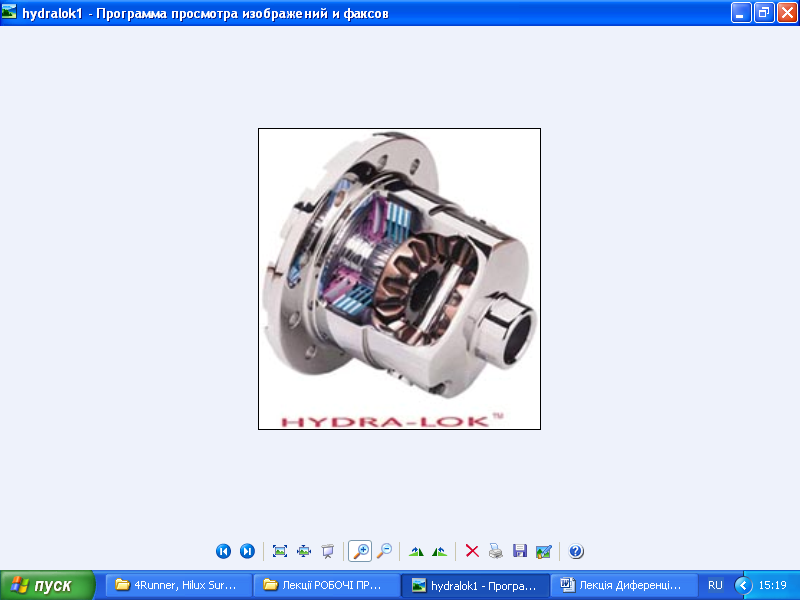
Task: Zoom in on the image
Action: tap(360, 551)
